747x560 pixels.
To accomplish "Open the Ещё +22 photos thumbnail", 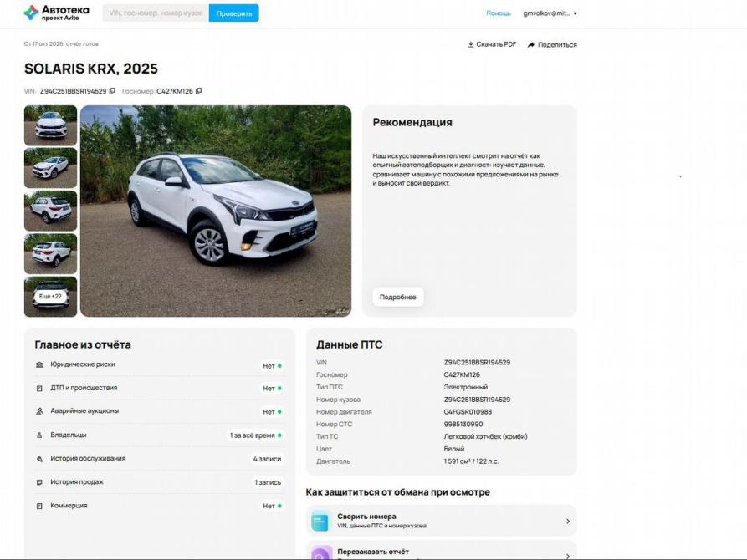I will pyautogui.click(x=50, y=296).
